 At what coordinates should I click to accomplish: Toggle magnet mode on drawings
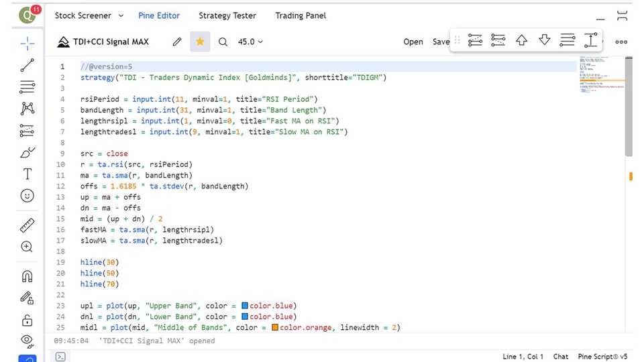tap(28, 276)
